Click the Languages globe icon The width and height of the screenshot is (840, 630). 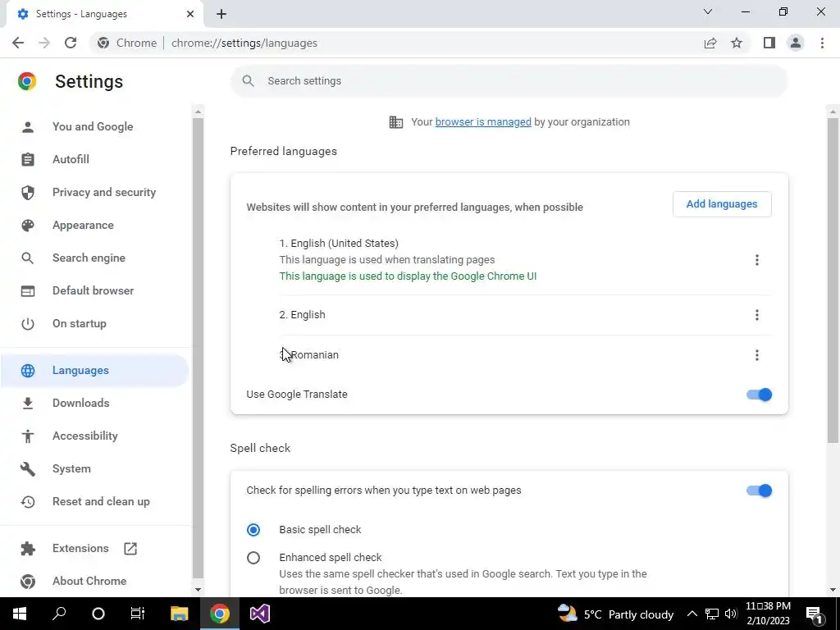(27, 370)
